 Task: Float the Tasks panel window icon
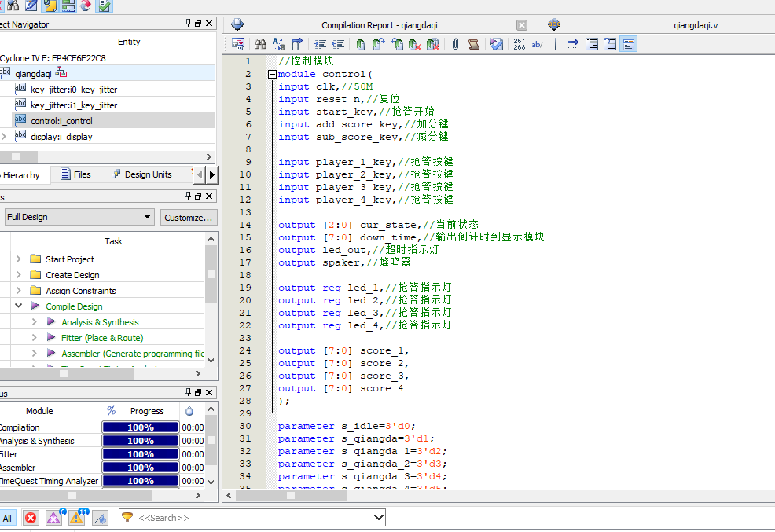click(x=198, y=196)
